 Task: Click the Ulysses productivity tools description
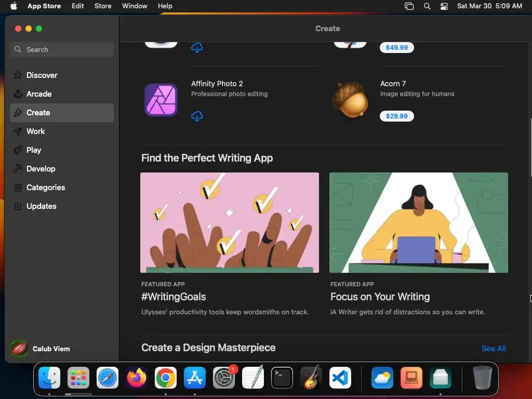tap(225, 312)
